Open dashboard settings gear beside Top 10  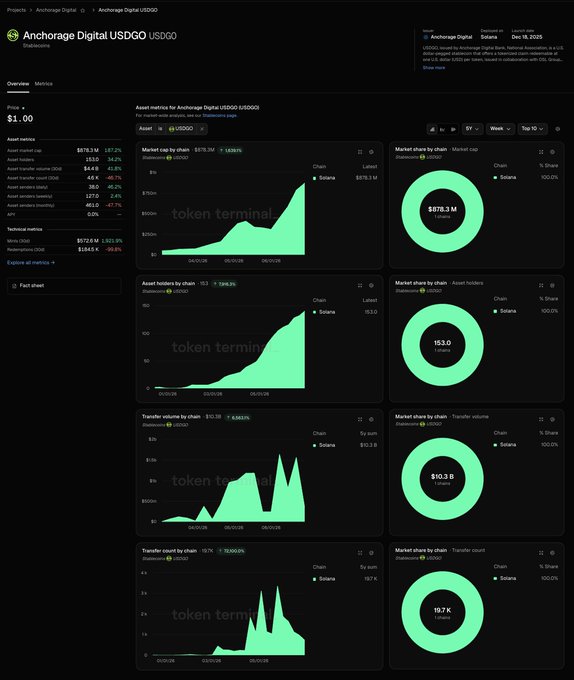(558, 129)
